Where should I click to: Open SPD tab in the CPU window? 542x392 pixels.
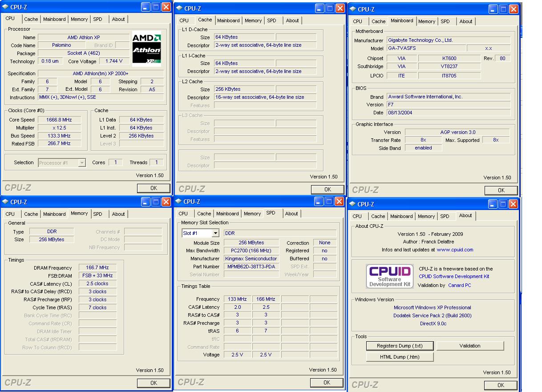click(x=97, y=19)
